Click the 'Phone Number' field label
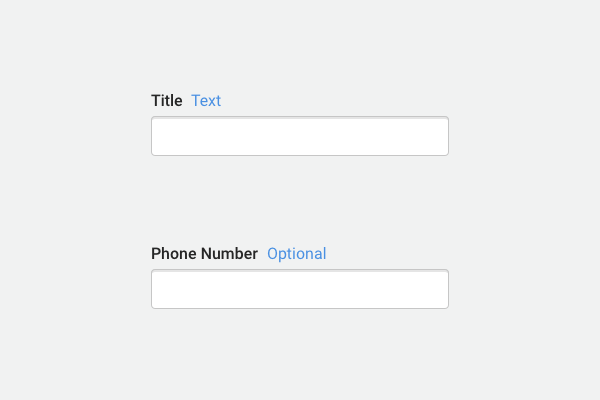The height and width of the screenshot is (400, 600). (x=204, y=253)
